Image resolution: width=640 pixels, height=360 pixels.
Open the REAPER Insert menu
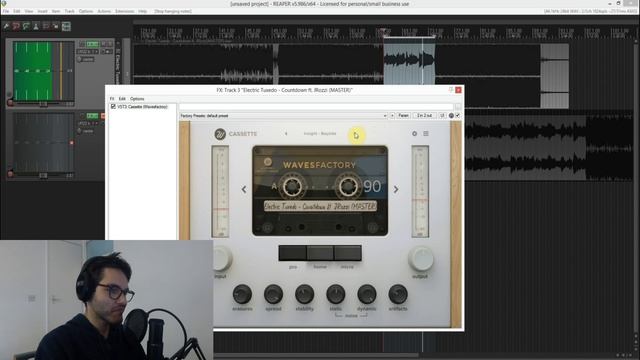coord(42,11)
